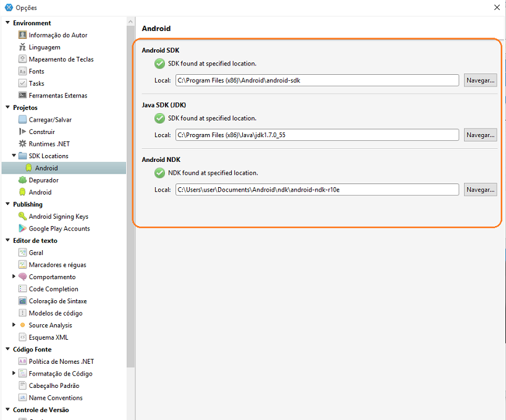Image resolution: width=506 pixels, height=420 pixels.
Task: Open the Tasks options page
Action: 36,83
